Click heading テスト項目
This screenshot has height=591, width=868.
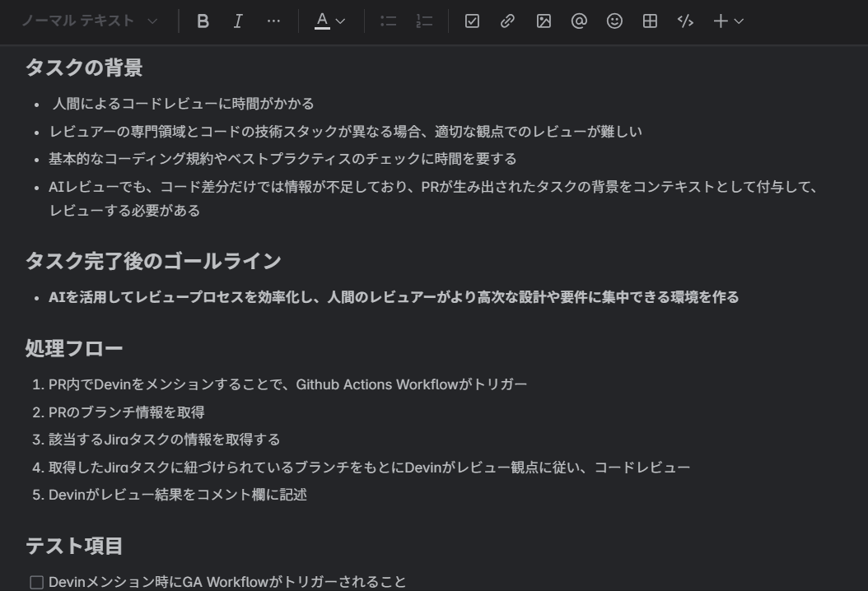click(74, 546)
